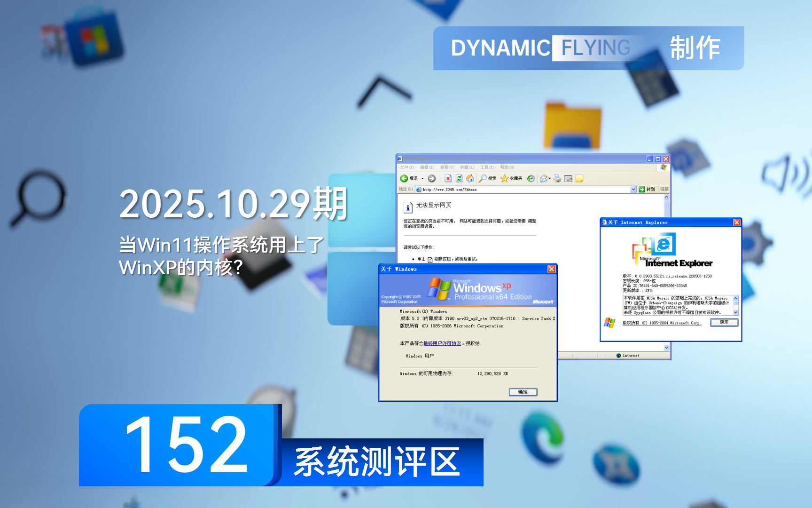Viewport: 812px width, 508px height.
Task: Go to the IE Home page icon
Action: 470,178
